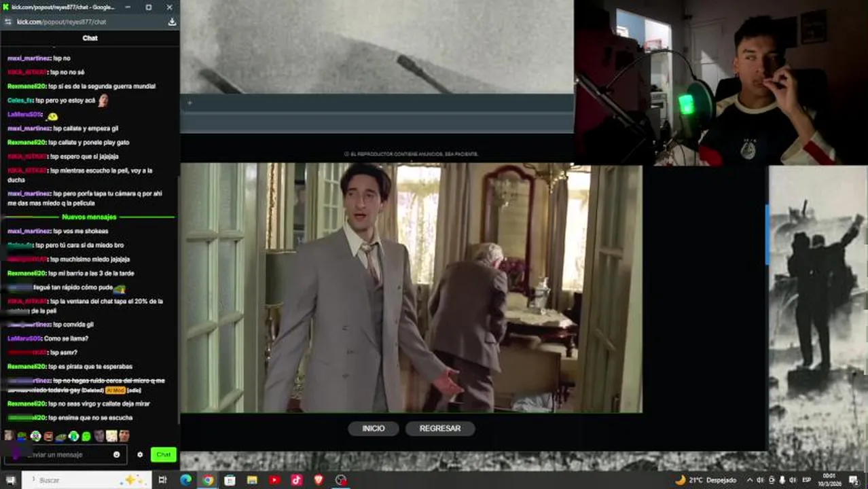Click 'El reproductor contiene anuncios' notice
The image size is (868, 489).
pyautogui.click(x=411, y=154)
